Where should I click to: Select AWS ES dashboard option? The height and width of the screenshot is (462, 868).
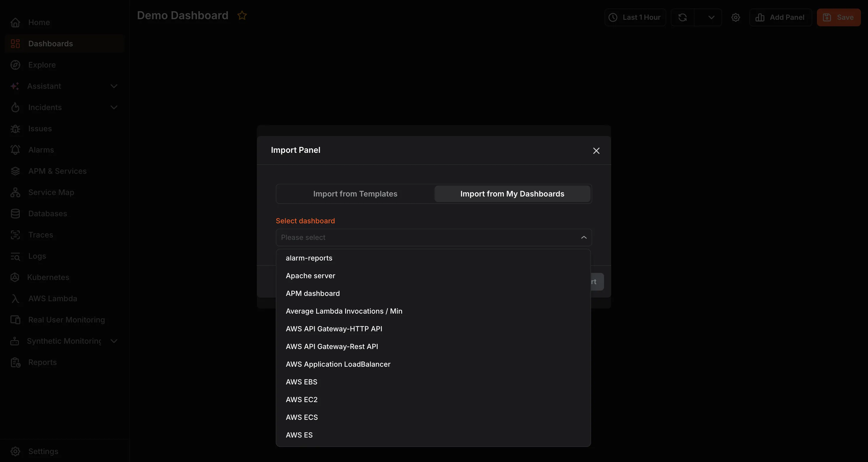[x=433, y=435]
